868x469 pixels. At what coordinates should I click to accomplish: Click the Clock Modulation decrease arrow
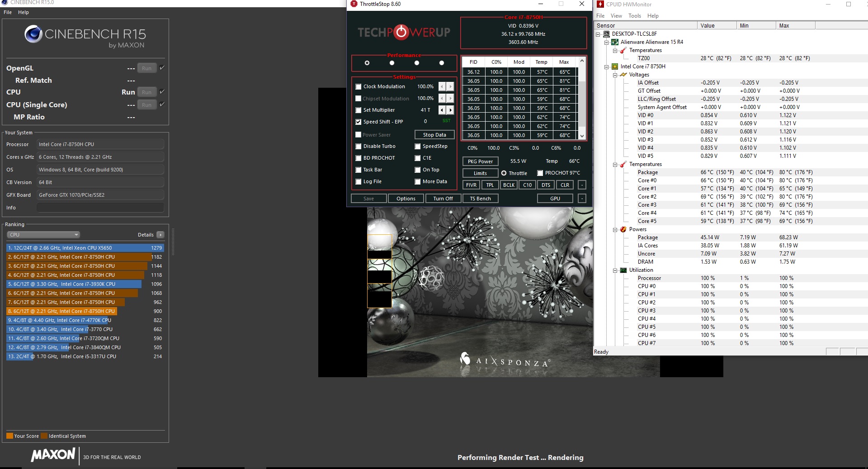pos(442,86)
